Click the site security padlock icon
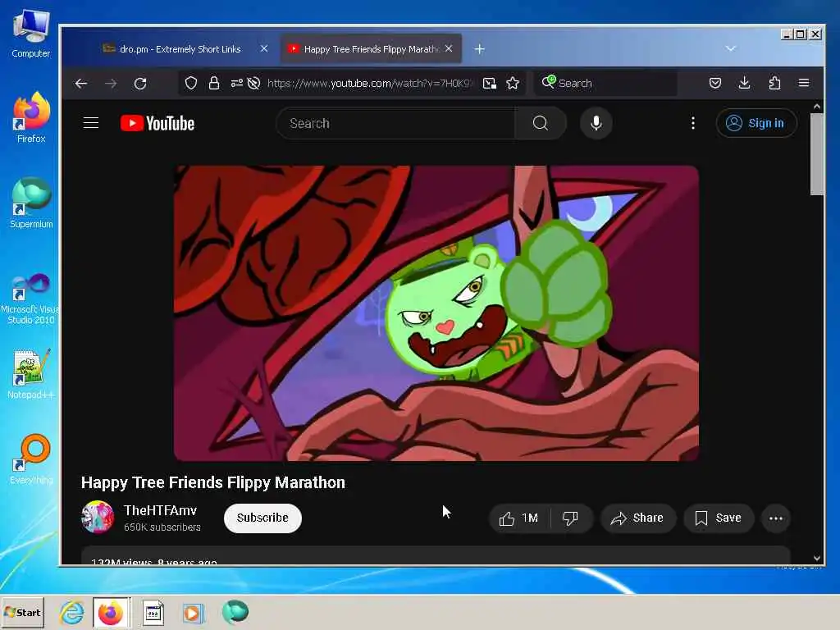This screenshot has height=630, width=840. [214, 83]
